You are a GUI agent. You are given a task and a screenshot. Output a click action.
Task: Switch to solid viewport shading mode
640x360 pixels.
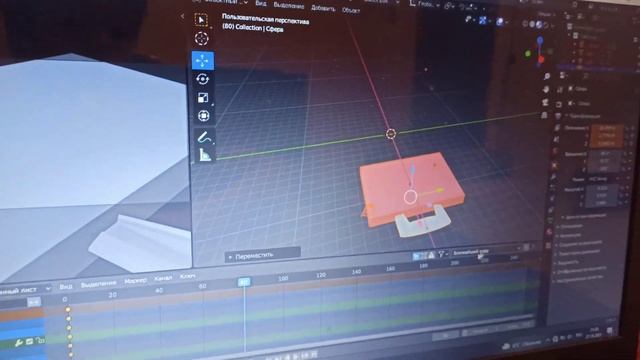click(533, 24)
